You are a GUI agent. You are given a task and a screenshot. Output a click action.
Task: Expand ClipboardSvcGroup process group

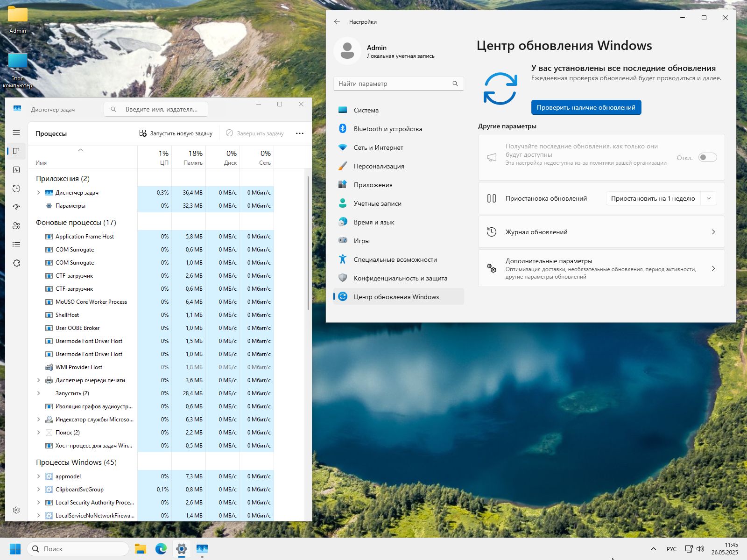(x=39, y=490)
